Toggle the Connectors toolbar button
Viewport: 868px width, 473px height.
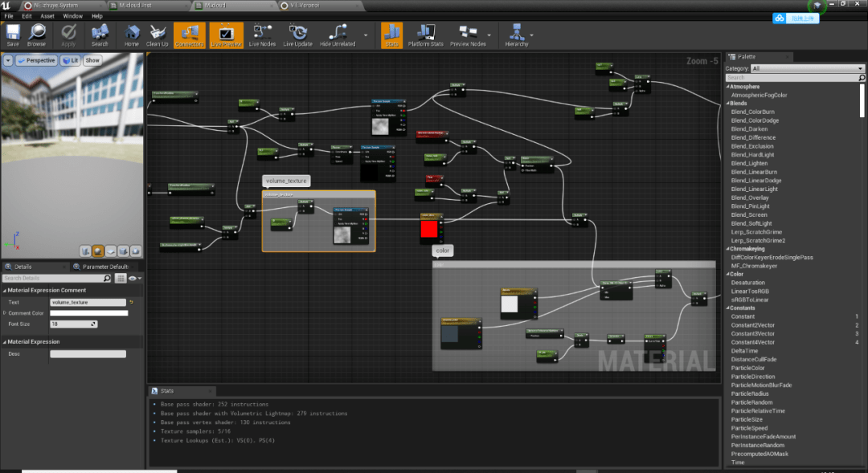coord(190,35)
